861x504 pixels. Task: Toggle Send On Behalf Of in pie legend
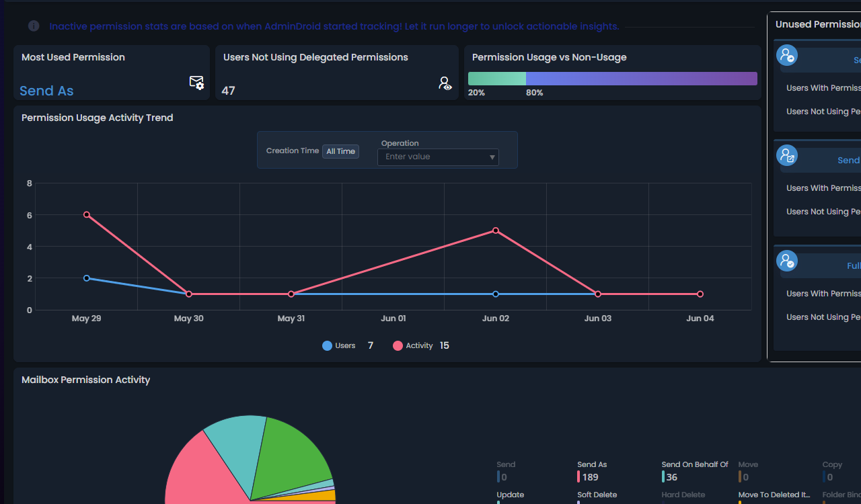(694, 464)
